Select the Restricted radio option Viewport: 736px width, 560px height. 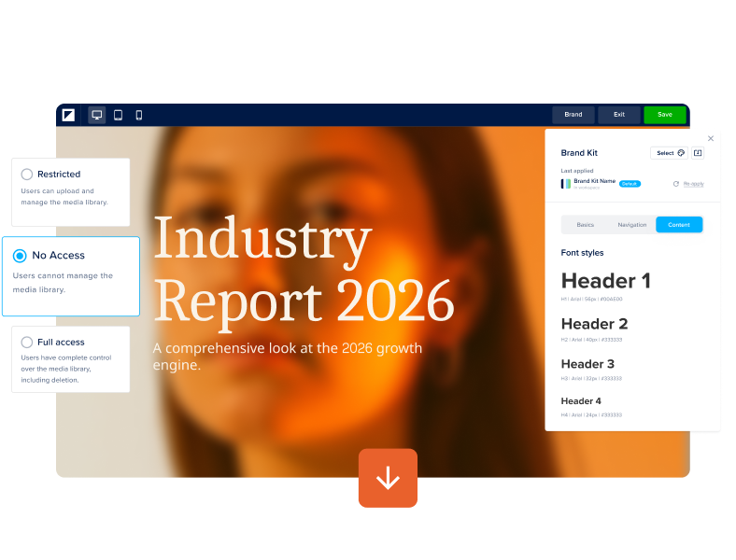(27, 175)
